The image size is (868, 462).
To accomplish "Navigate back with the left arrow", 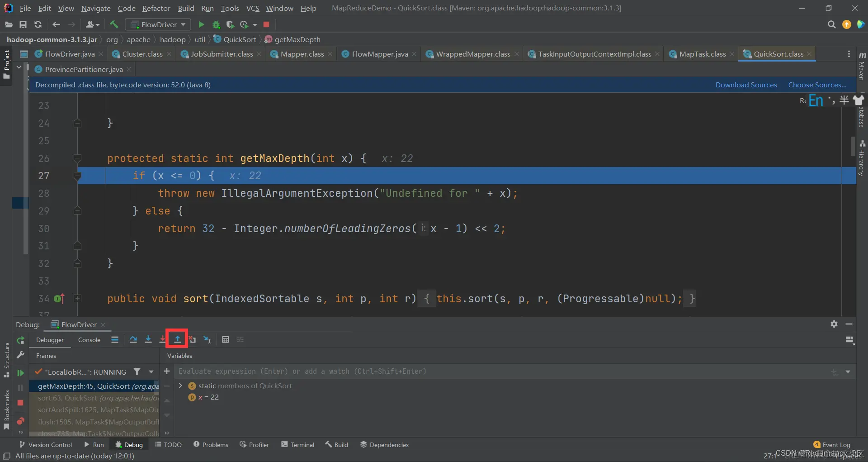I will click(56, 24).
